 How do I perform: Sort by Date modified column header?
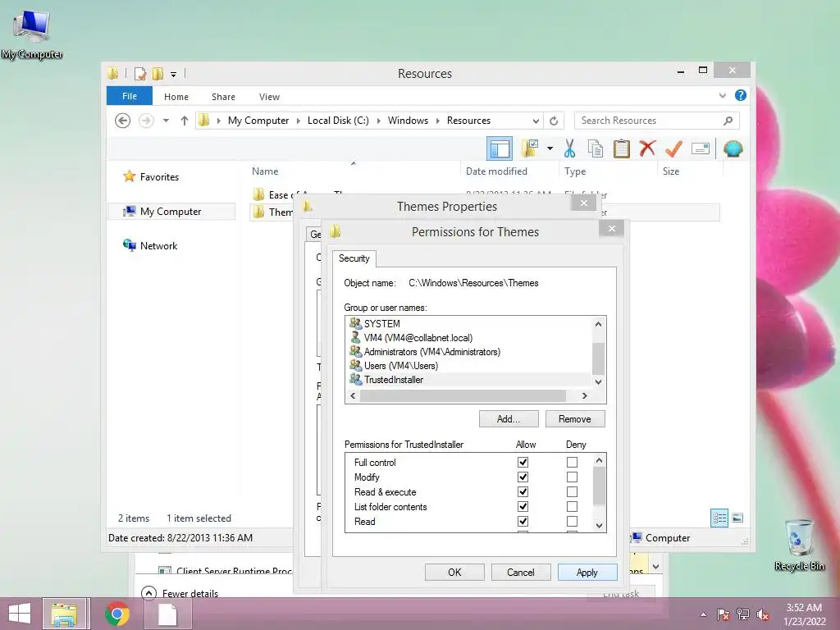click(x=496, y=171)
